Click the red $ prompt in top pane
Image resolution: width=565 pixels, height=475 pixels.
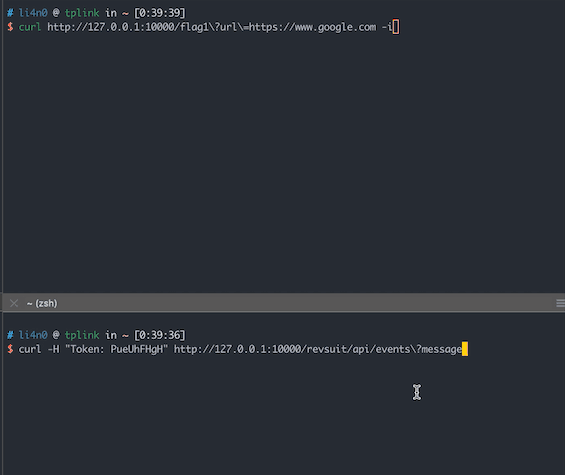tap(10, 27)
